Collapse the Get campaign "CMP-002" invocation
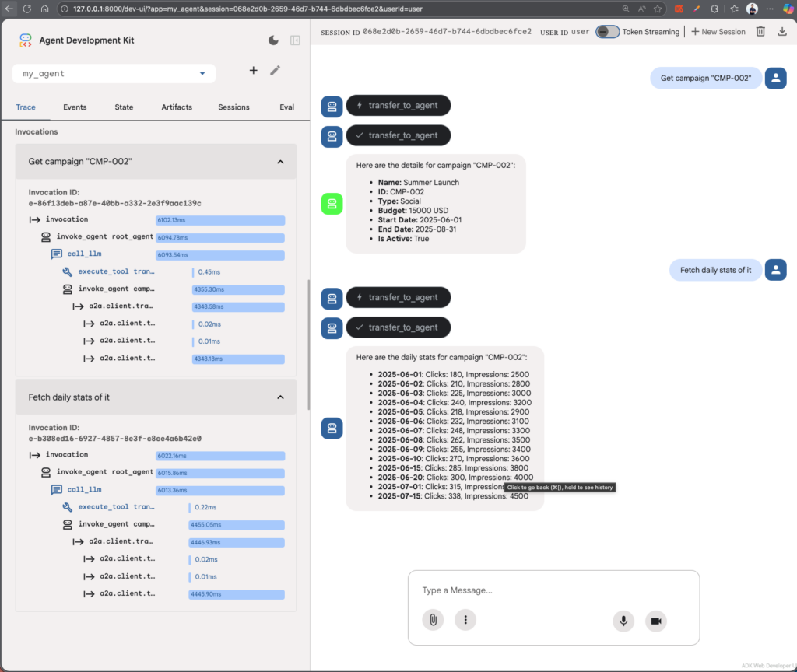The height and width of the screenshot is (672, 797). click(280, 162)
